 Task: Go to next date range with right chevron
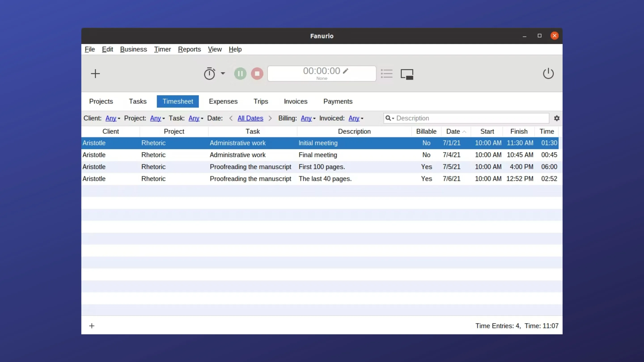[x=270, y=118]
